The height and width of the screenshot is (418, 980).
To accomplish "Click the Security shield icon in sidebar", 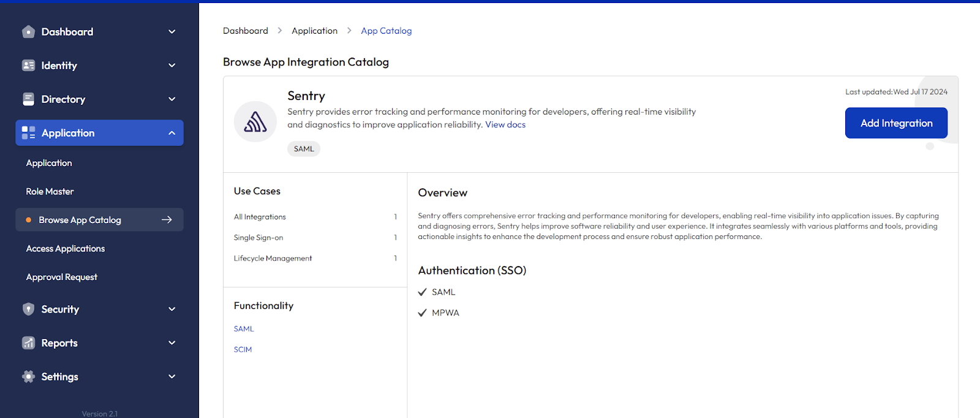I will click(x=28, y=310).
